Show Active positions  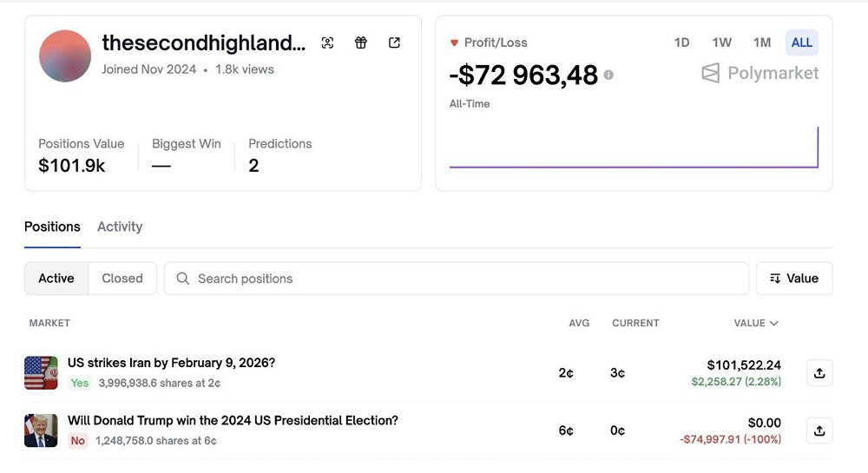tap(56, 279)
